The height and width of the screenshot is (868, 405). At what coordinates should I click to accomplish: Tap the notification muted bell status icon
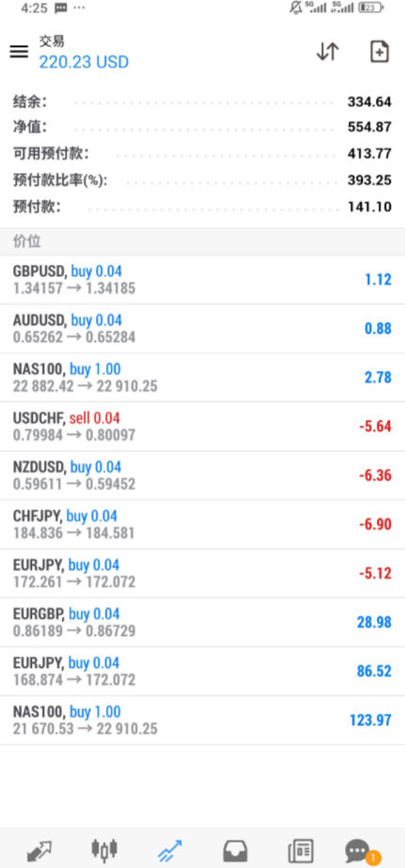296,8
